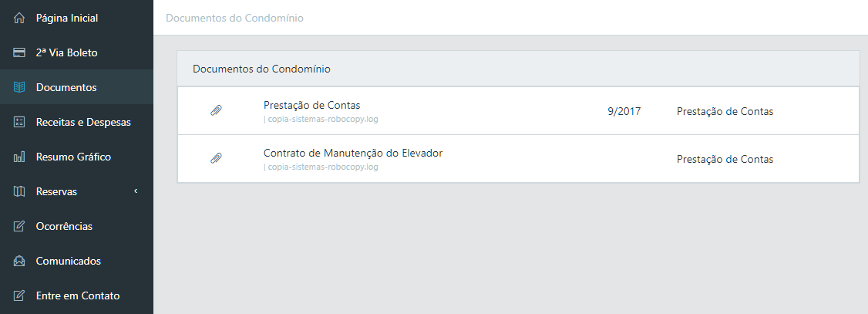The height and width of the screenshot is (314, 868).
Task: Select the Entre em Contato menu item
Action: (x=77, y=295)
